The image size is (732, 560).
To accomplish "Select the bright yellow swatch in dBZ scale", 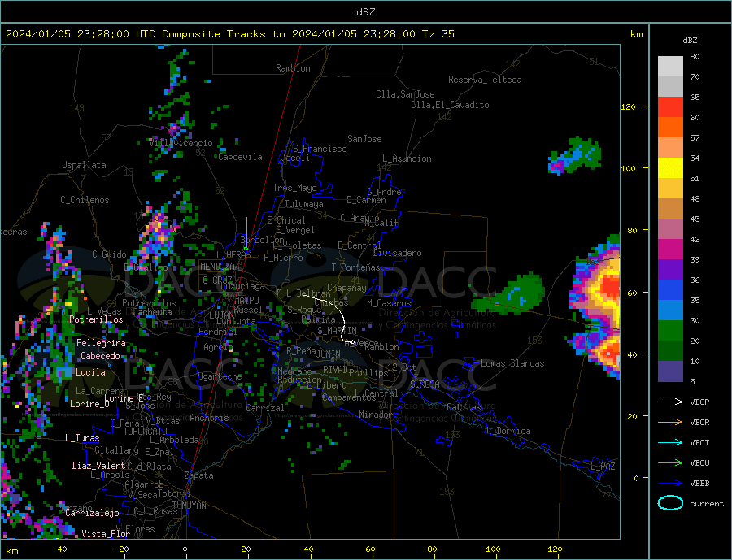I will (670, 168).
